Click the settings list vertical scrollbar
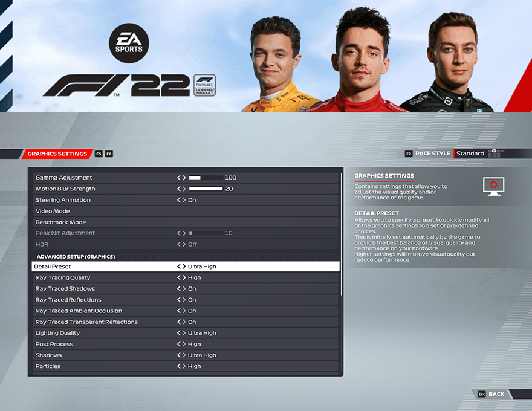This screenshot has height=411, width=532. pos(341,234)
